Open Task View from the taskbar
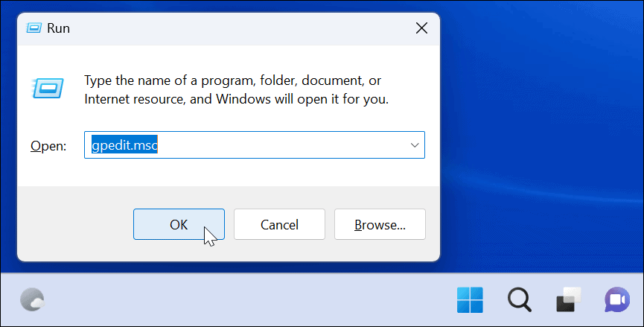This screenshot has width=644, height=327. pyautogui.click(x=569, y=300)
